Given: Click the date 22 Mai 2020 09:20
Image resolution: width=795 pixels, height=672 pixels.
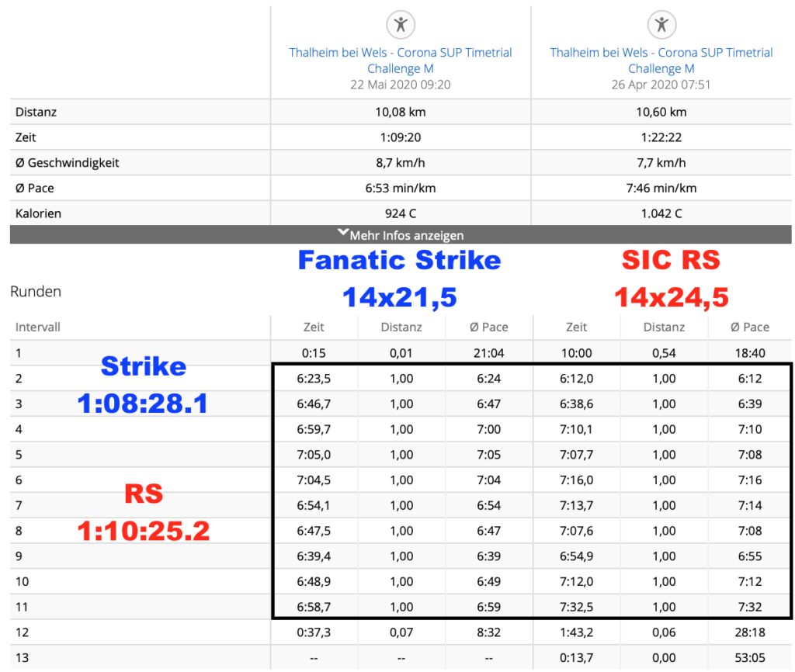Looking at the screenshot, I should pyautogui.click(x=401, y=85).
